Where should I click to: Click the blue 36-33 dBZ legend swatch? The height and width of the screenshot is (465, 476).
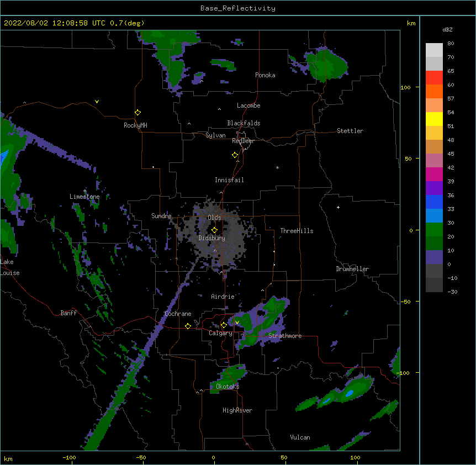[x=434, y=202]
